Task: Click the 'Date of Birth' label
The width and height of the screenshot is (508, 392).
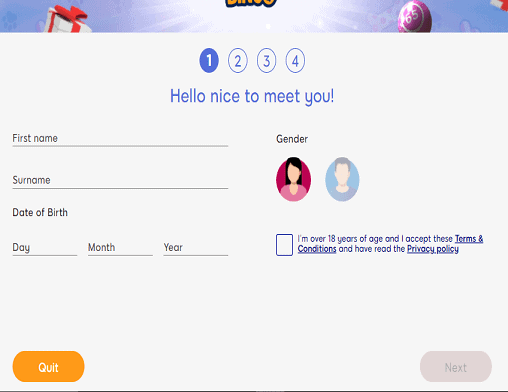Action: coord(40,212)
